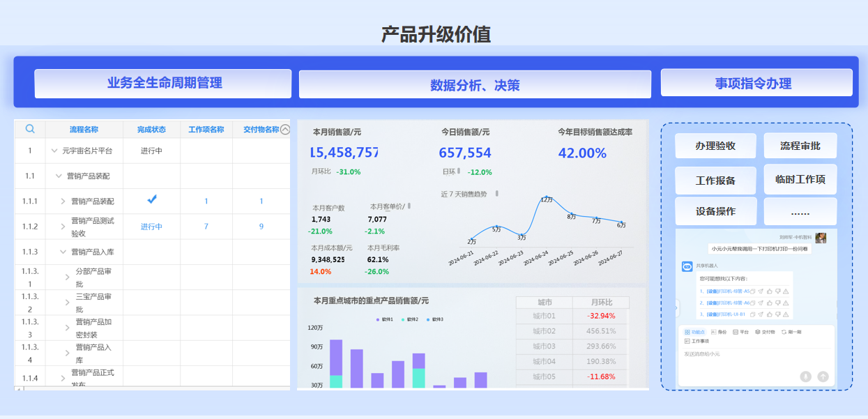Toggle 软件2 legend item in bar chart

coord(410,319)
